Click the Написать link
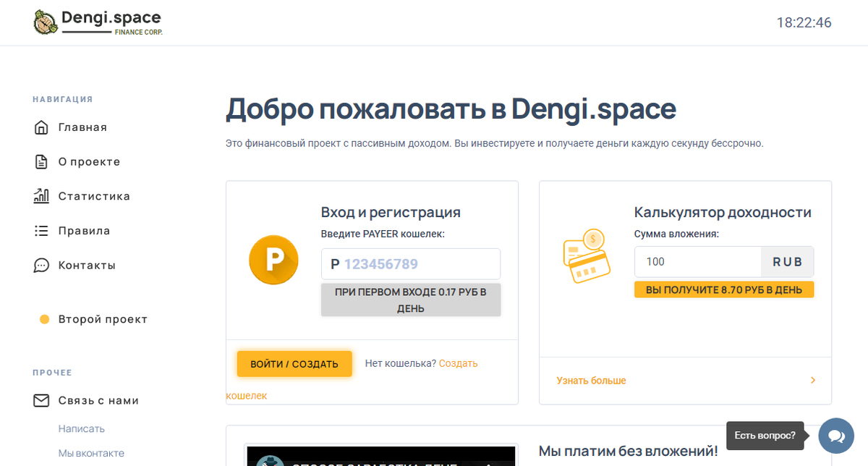The height and width of the screenshot is (466, 868). pyautogui.click(x=82, y=428)
